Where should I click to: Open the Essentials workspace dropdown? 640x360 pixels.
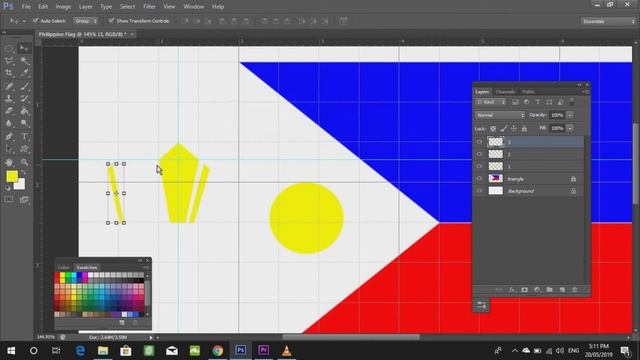pos(608,21)
